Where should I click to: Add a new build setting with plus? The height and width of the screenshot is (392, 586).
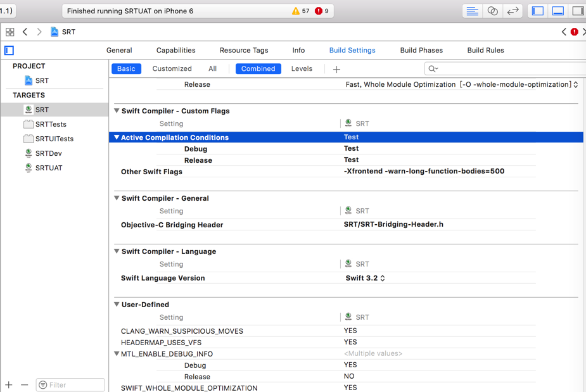point(336,69)
